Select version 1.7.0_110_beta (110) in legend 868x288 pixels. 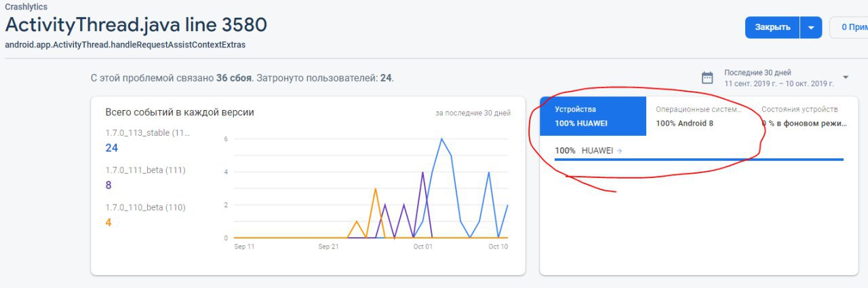pyautogui.click(x=145, y=207)
